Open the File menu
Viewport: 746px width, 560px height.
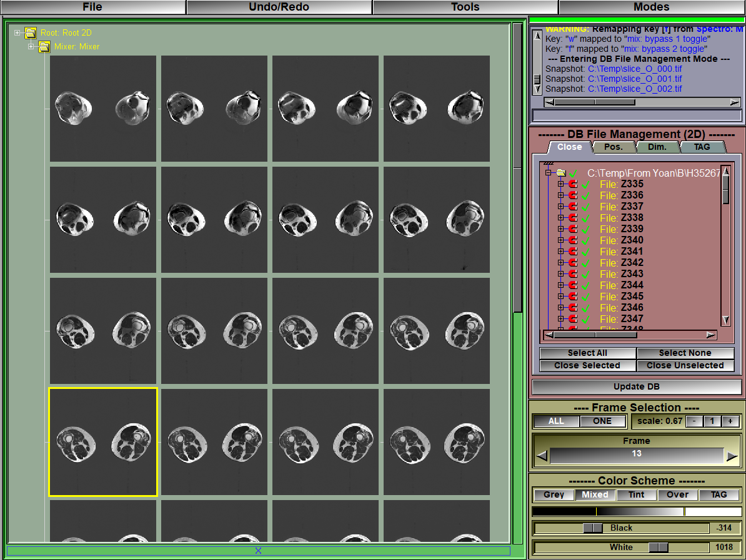(92, 7)
